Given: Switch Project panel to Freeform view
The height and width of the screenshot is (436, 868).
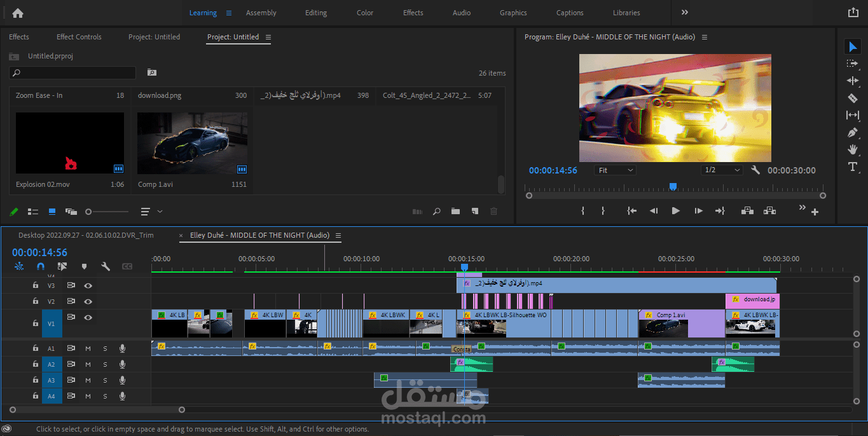Looking at the screenshot, I should [71, 212].
